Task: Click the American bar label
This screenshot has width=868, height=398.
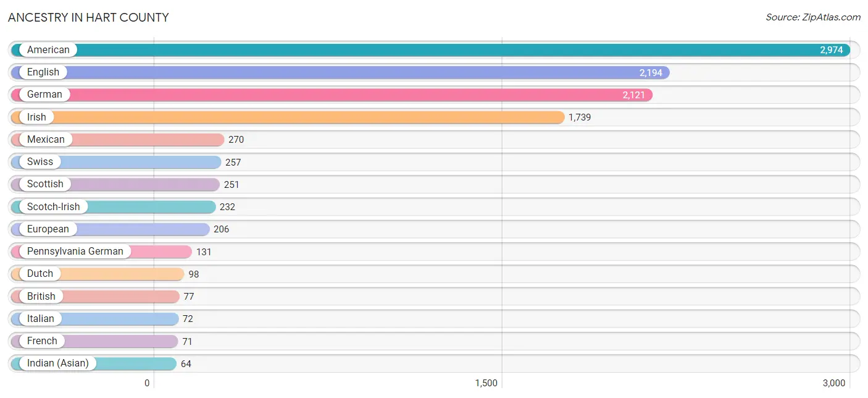Action: (x=48, y=50)
